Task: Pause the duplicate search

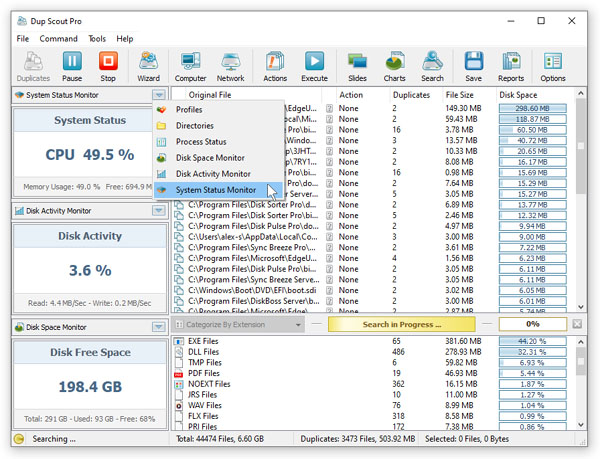Action: pyautogui.click(x=72, y=67)
